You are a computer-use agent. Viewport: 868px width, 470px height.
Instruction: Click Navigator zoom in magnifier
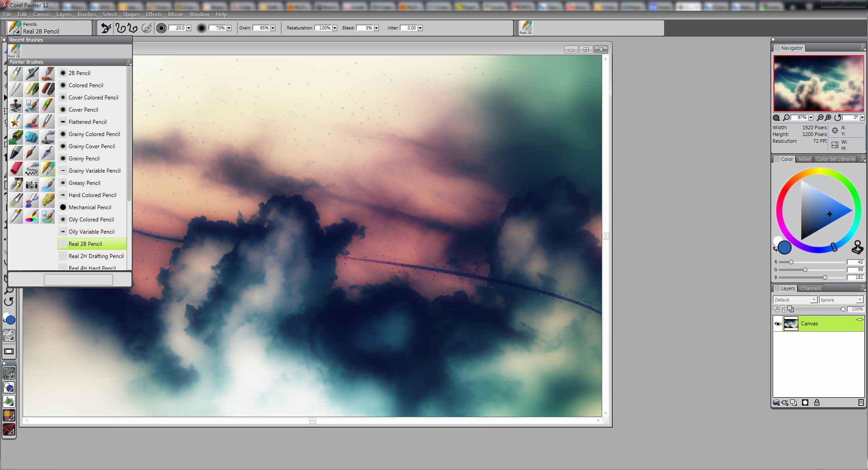tap(828, 117)
